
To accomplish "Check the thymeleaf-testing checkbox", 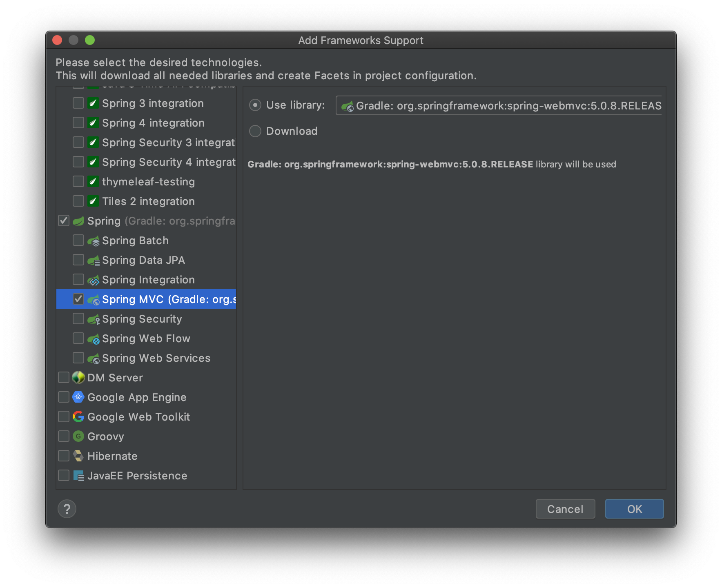I will 78,181.
